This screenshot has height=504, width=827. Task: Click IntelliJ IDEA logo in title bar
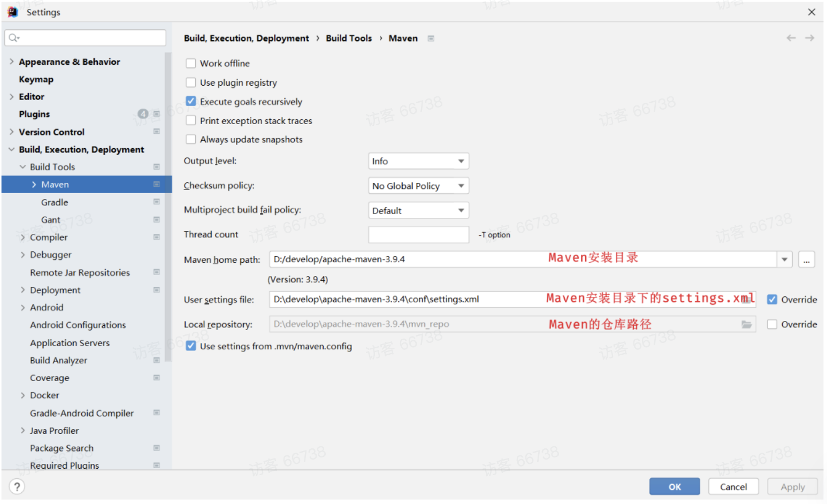click(x=13, y=12)
